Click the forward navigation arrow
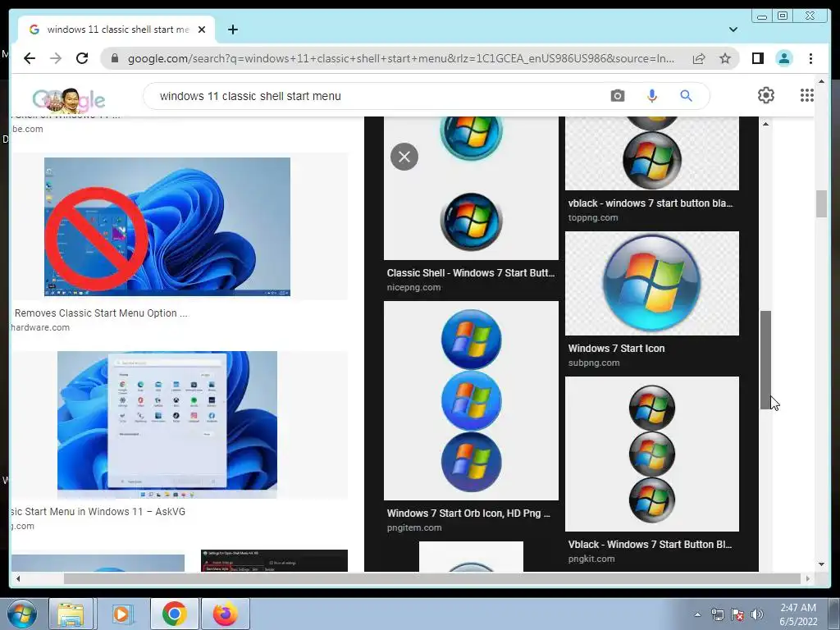 [x=56, y=58]
